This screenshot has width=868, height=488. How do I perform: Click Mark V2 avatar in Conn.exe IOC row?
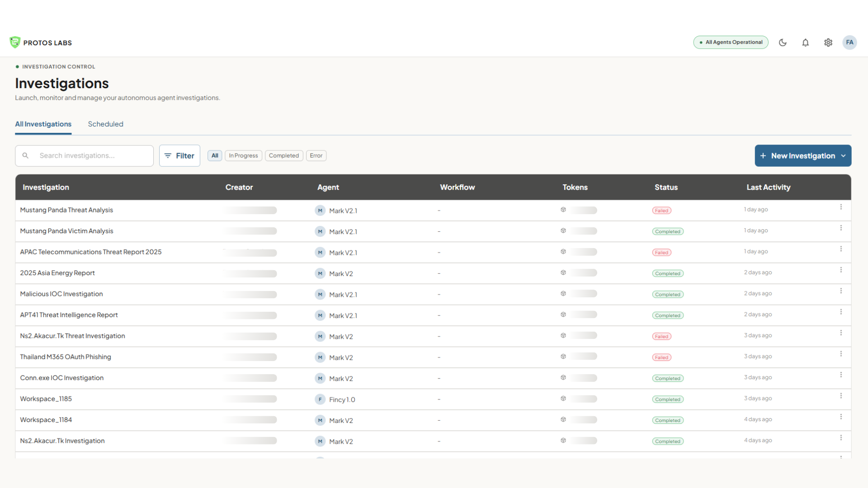point(320,379)
